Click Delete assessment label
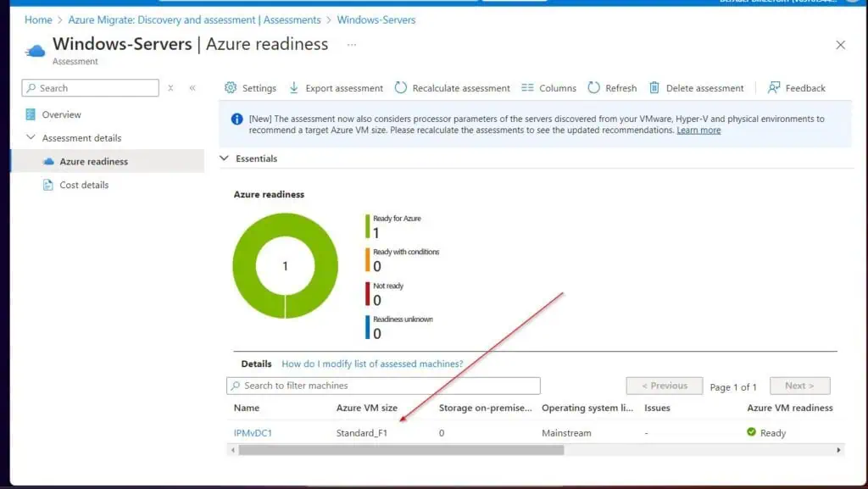The width and height of the screenshot is (868, 489). [x=704, y=88]
